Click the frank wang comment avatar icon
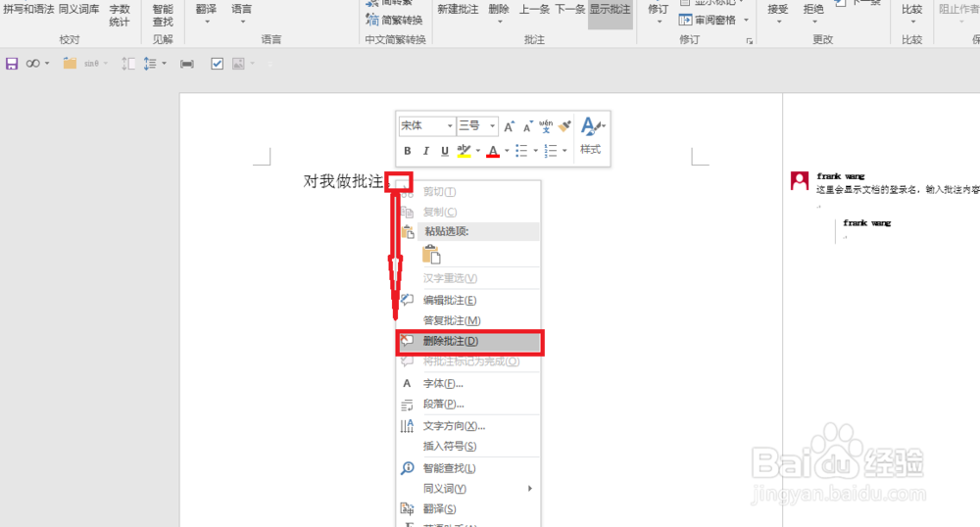 [x=800, y=181]
